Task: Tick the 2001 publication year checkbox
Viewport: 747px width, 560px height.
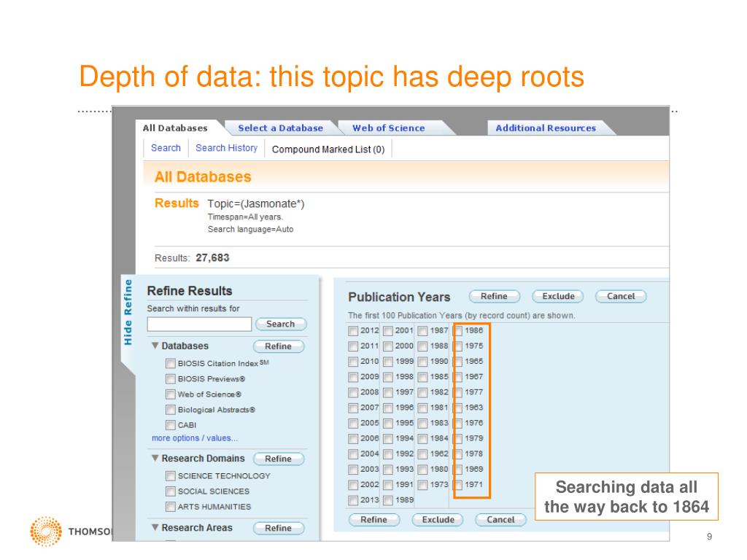Action: (x=388, y=331)
